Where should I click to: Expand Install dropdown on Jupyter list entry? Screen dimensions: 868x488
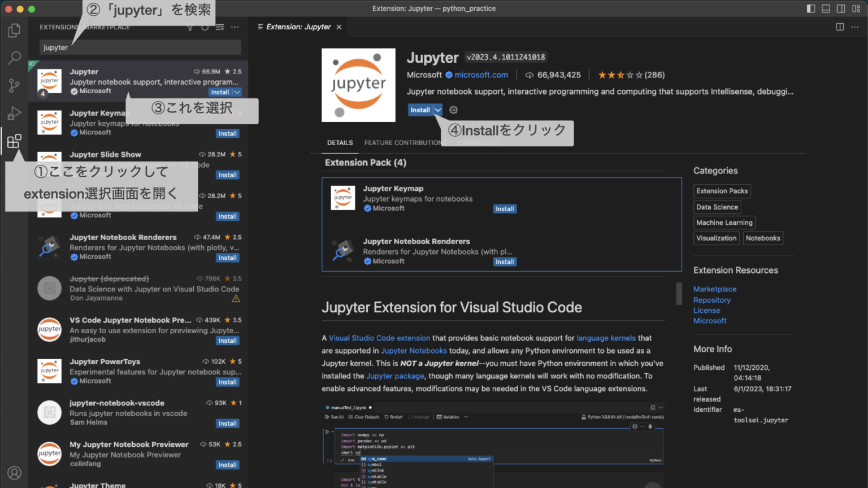237,91
